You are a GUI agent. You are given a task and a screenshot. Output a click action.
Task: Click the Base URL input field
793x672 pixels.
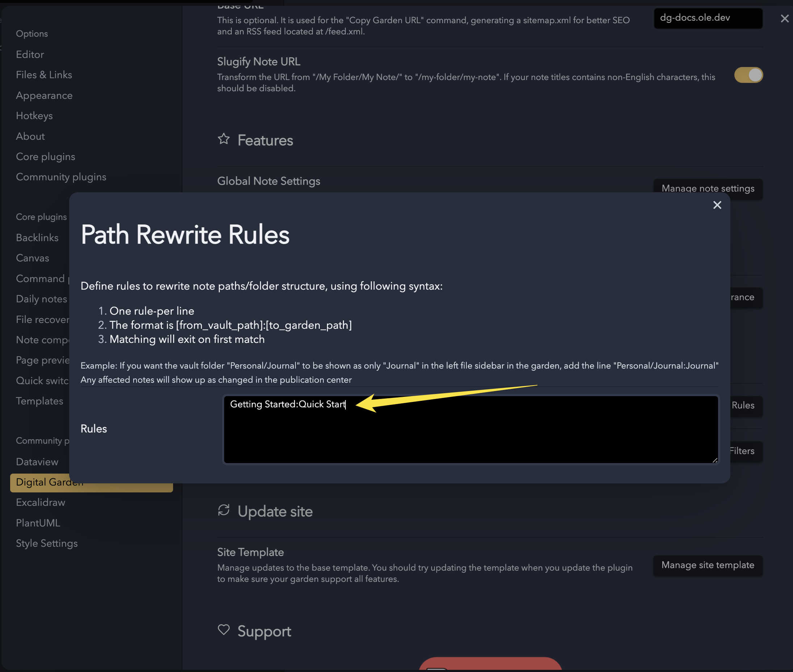pos(708,18)
